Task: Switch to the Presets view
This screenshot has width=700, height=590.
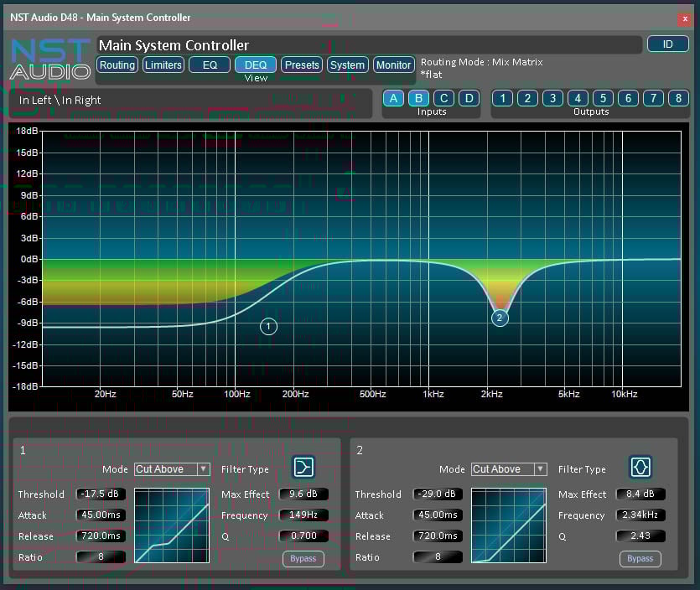Action: pyautogui.click(x=301, y=65)
